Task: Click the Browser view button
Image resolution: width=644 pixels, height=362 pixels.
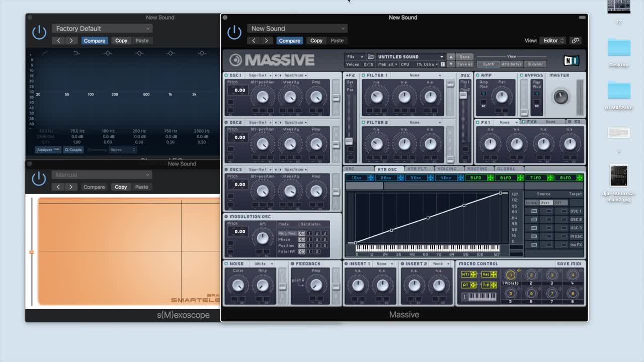Action: pos(535,64)
